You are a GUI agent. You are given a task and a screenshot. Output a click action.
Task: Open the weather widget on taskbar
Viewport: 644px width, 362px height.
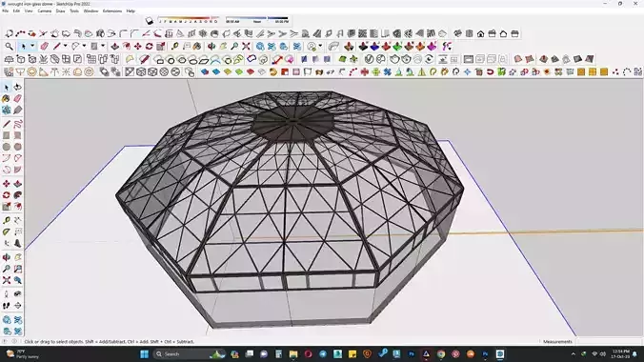click(x=23, y=353)
